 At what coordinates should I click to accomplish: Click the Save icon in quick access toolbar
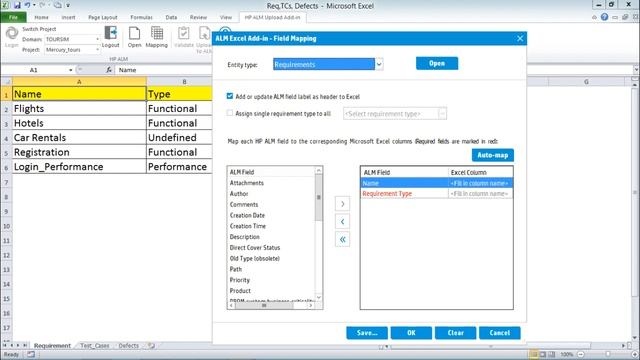click(x=17, y=5)
